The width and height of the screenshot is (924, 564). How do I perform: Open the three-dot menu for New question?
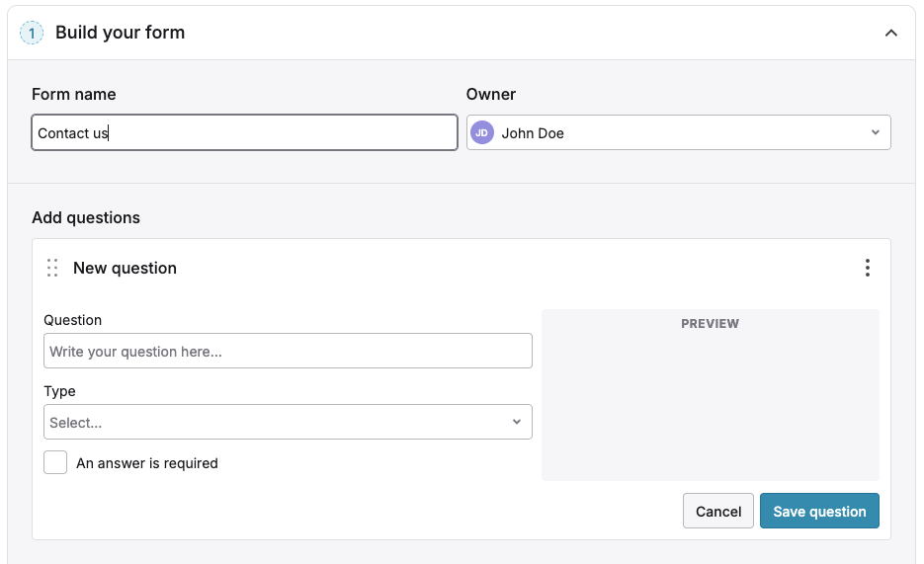[x=867, y=268]
